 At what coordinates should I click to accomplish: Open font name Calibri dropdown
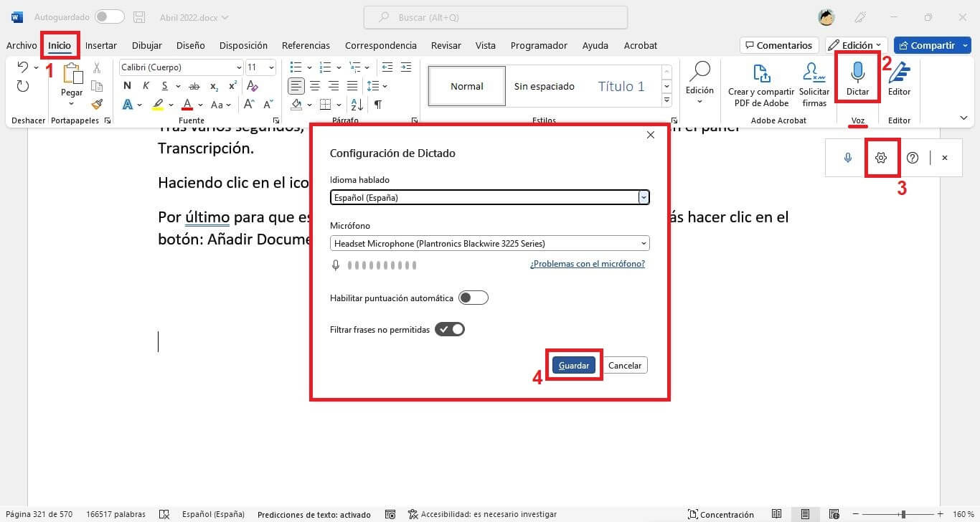[x=239, y=67]
